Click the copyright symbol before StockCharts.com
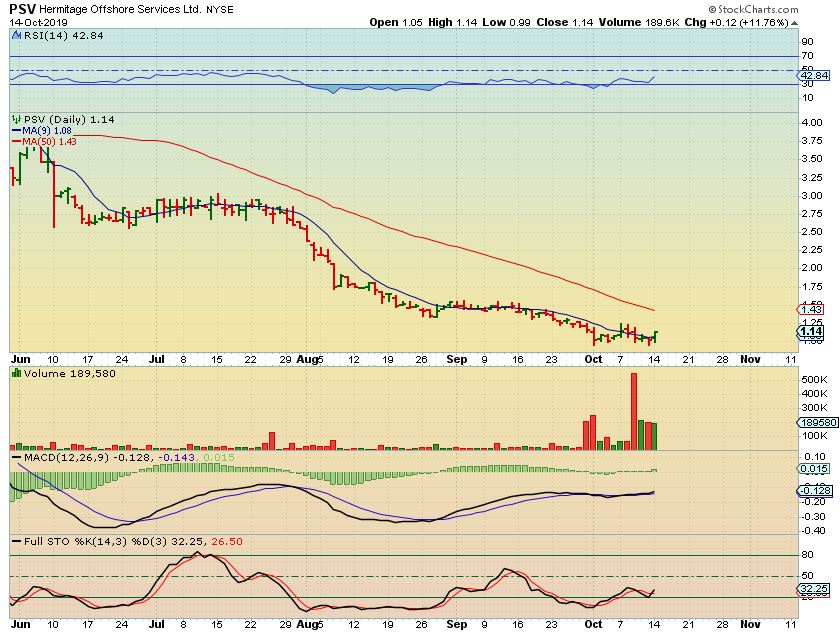Screen dimensions: 840x637 712,9
